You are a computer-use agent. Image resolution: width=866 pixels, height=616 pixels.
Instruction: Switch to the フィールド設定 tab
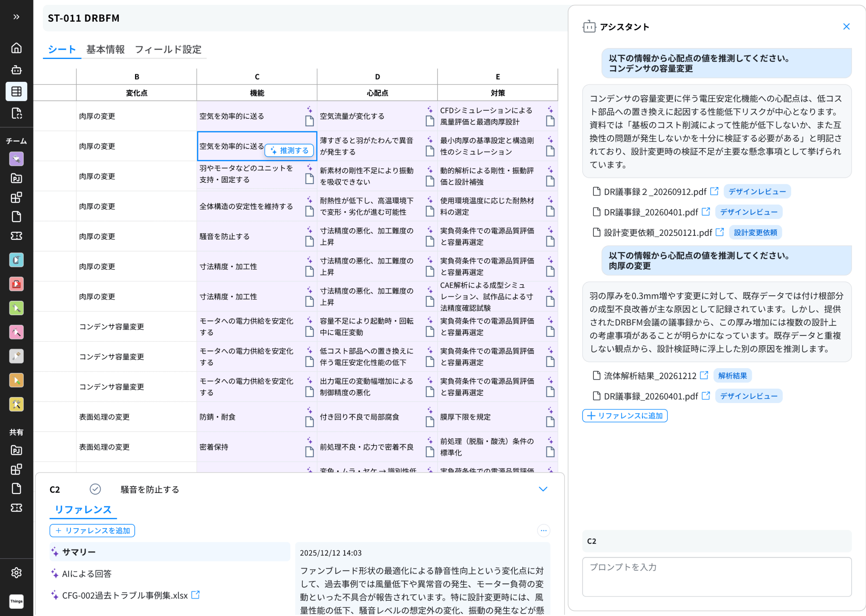pyautogui.click(x=168, y=50)
